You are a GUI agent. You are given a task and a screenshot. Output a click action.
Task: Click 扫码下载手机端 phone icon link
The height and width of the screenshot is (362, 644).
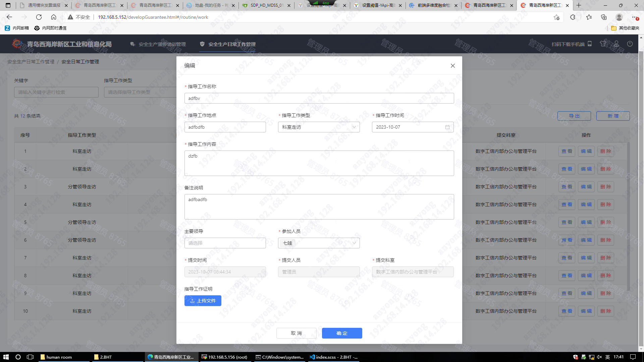(572, 44)
